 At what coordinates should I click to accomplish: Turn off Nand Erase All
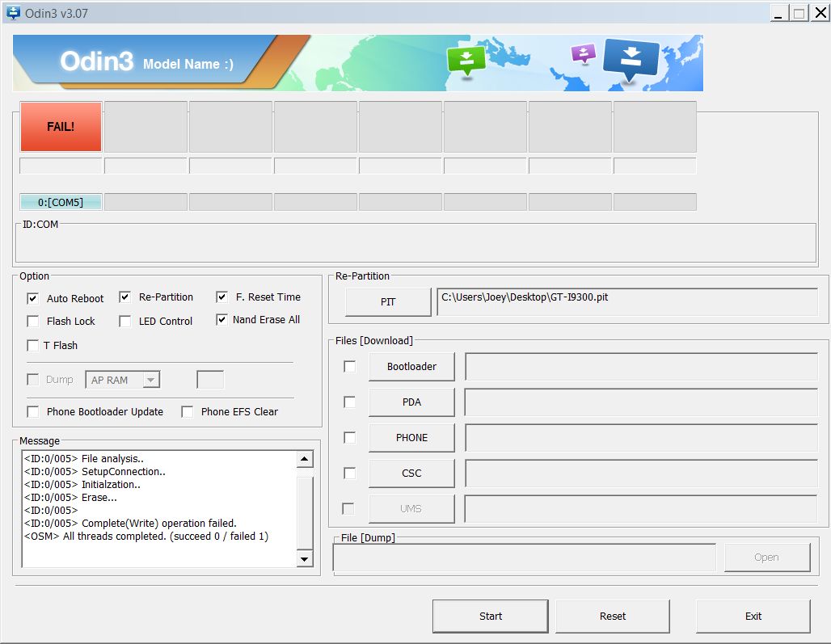point(221,319)
